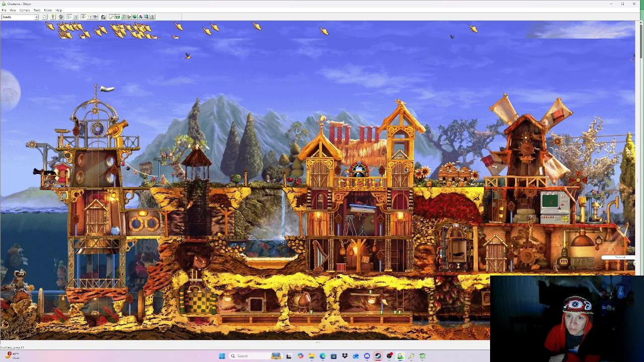Click the last kit icon in the toolbar
This screenshot has width=644, height=362.
[152, 17]
